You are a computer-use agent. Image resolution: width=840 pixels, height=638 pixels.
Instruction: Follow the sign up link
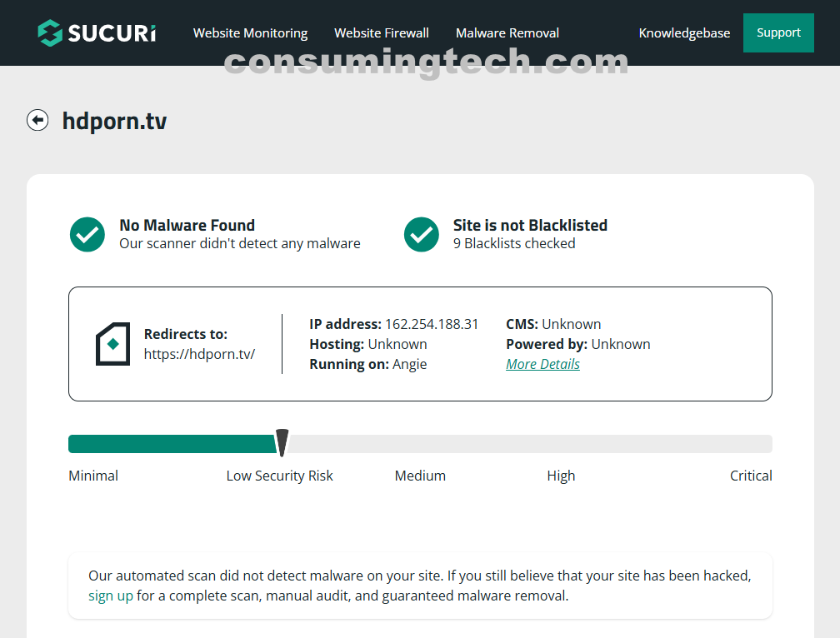pos(111,596)
